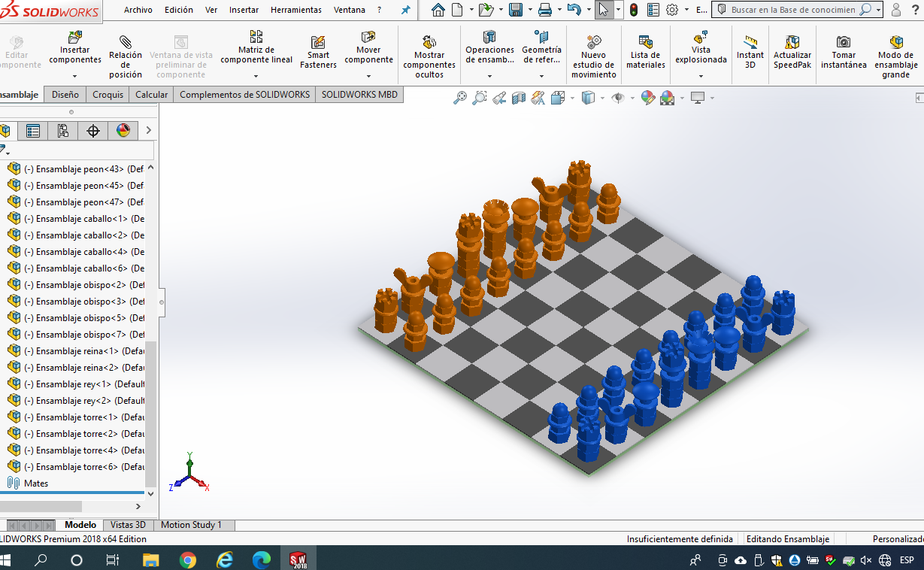The height and width of the screenshot is (570, 924).
Task: Open Google Chrome from the taskbar
Action: click(188, 559)
